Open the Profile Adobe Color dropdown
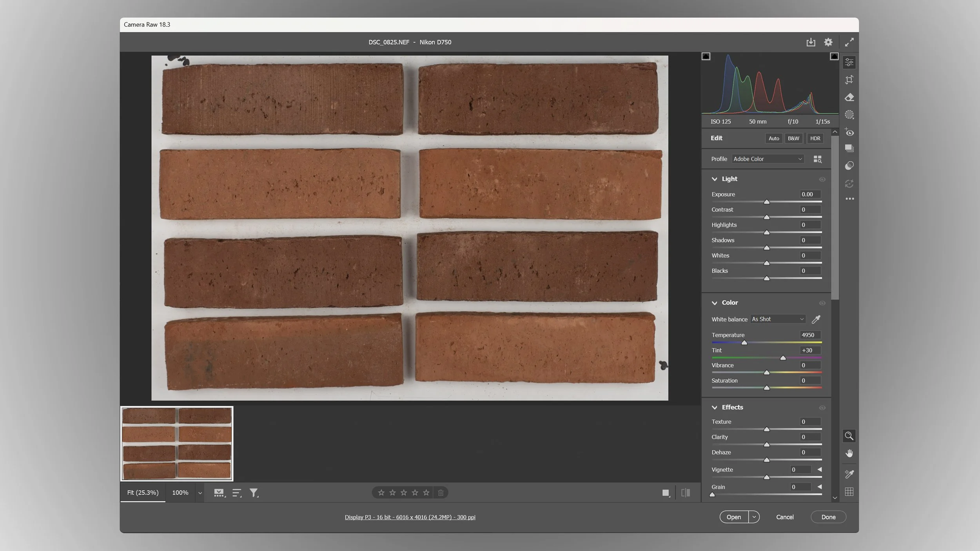980x551 pixels. coord(768,159)
